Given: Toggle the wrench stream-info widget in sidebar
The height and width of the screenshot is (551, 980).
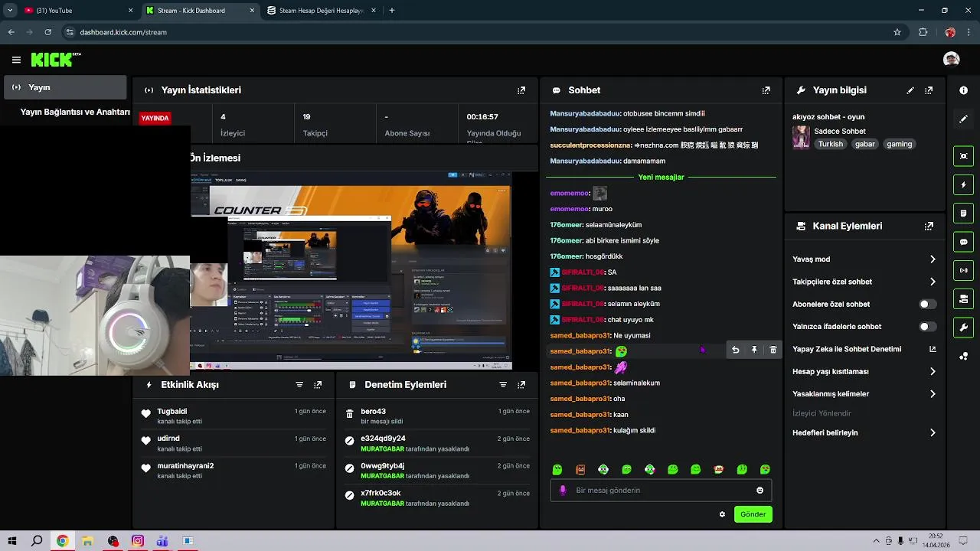Looking at the screenshot, I should click(x=963, y=328).
